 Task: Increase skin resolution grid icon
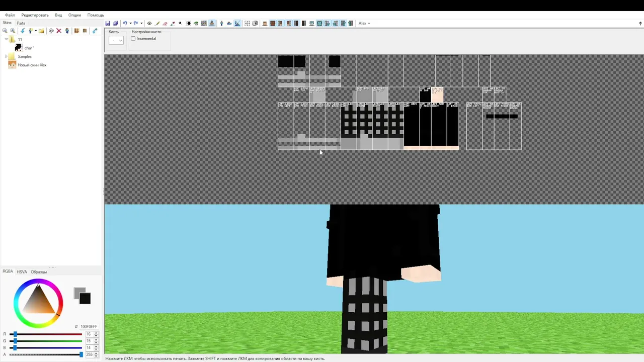point(76,31)
